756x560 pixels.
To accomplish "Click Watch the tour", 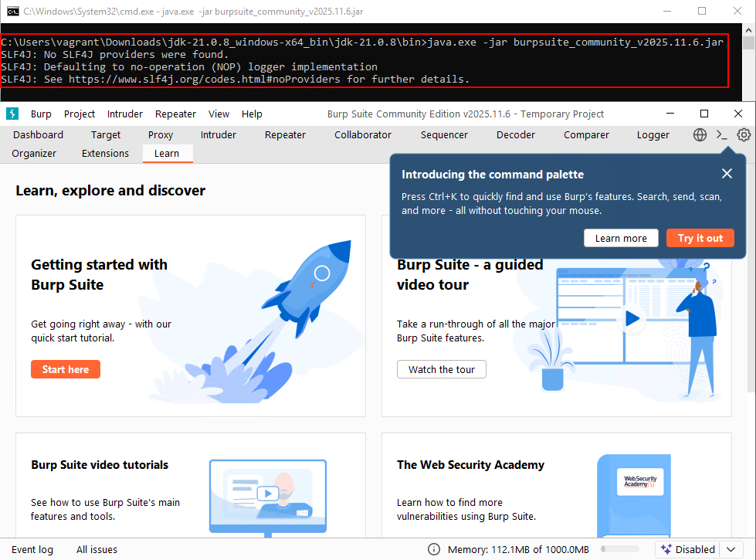I will pyautogui.click(x=441, y=369).
